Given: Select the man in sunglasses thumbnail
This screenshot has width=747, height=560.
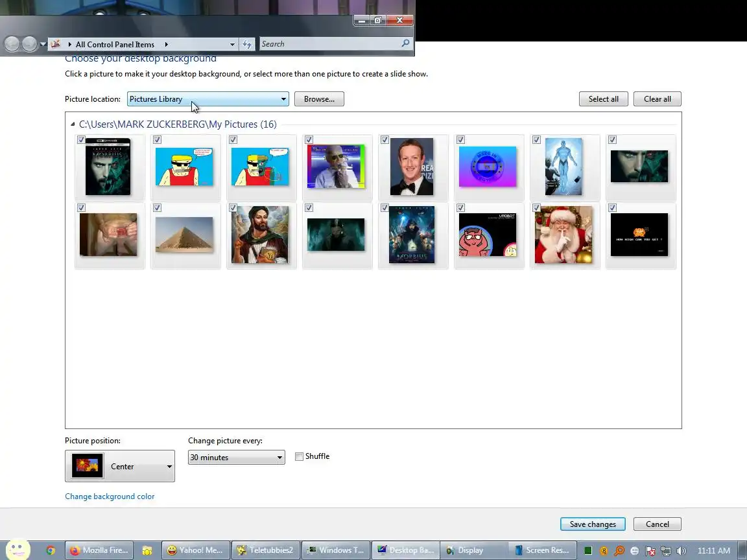Looking at the screenshot, I should pos(336,167).
